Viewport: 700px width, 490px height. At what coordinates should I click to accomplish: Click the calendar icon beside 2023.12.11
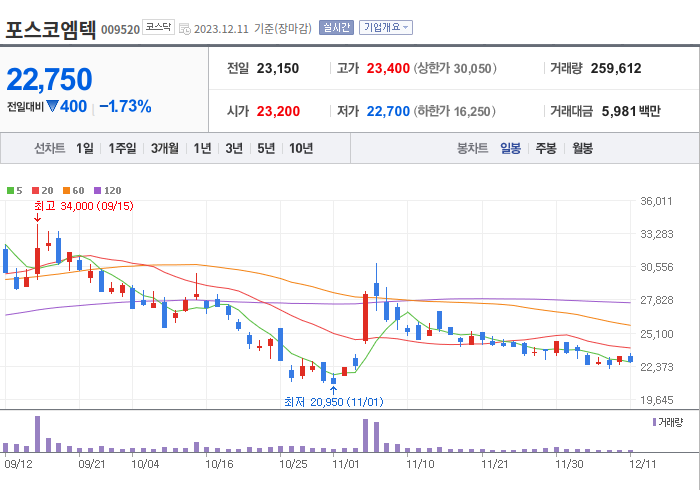[x=184, y=29]
